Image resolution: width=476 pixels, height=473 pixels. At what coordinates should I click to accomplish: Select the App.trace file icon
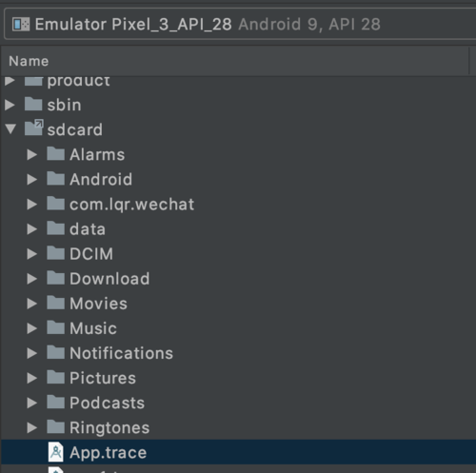(56, 452)
